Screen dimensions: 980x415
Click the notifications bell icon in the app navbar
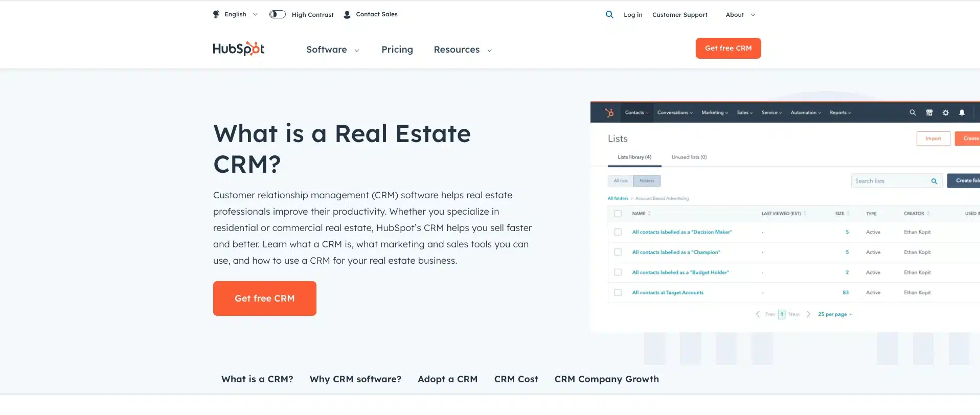[x=962, y=113]
